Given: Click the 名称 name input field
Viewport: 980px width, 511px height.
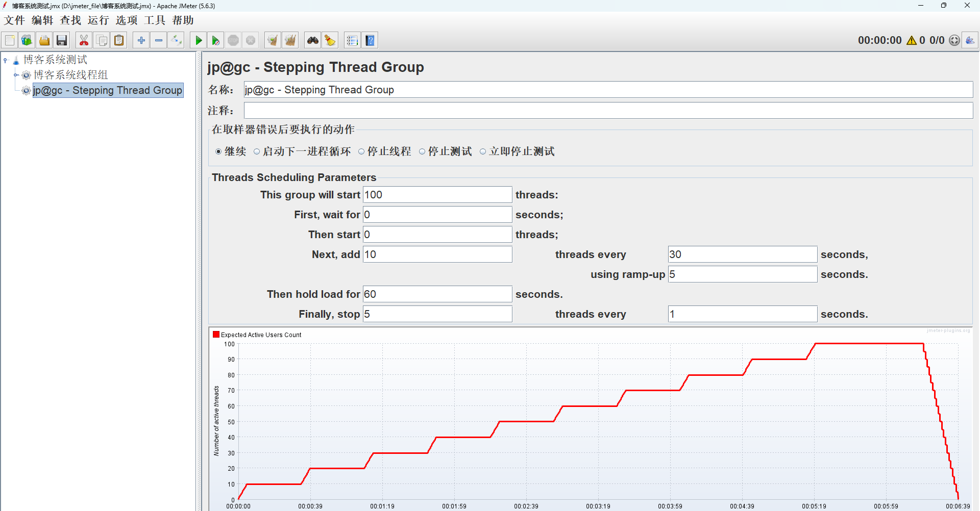Looking at the screenshot, I should 608,90.
